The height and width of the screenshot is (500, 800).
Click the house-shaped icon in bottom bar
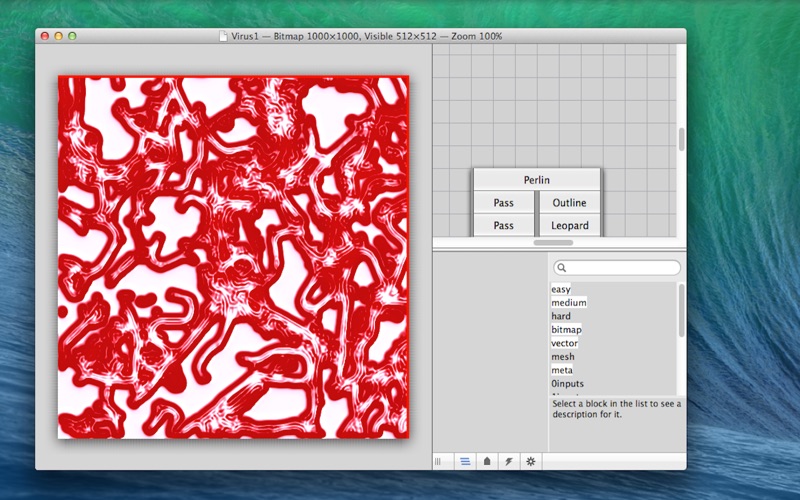(x=487, y=461)
